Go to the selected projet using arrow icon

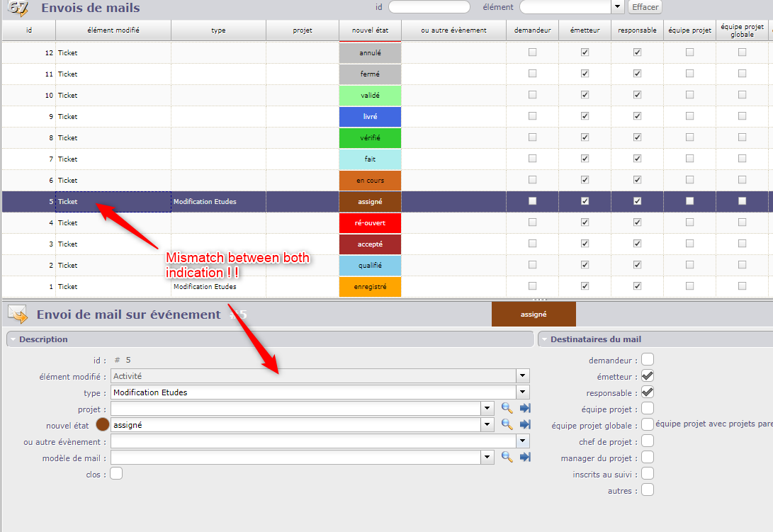click(x=525, y=408)
